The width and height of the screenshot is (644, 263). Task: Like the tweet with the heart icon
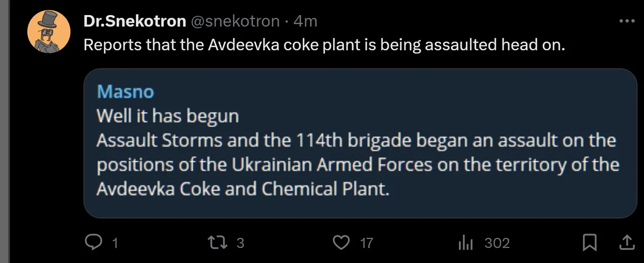pos(342,243)
